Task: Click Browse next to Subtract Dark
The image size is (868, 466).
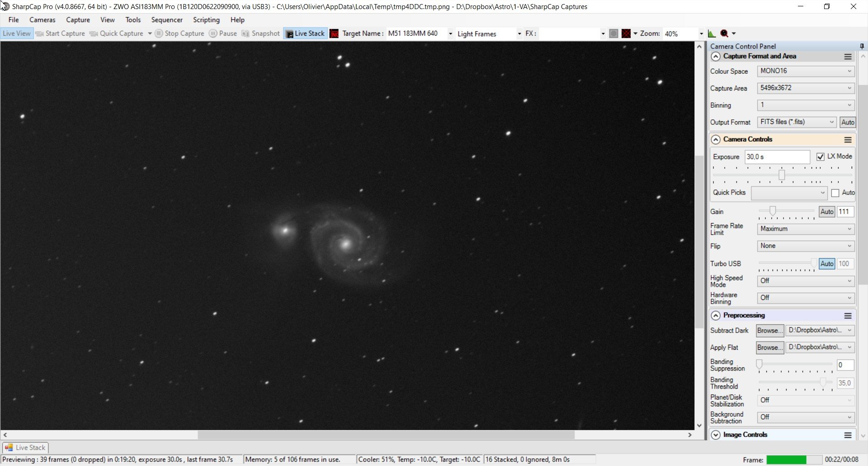Action: 770,331
